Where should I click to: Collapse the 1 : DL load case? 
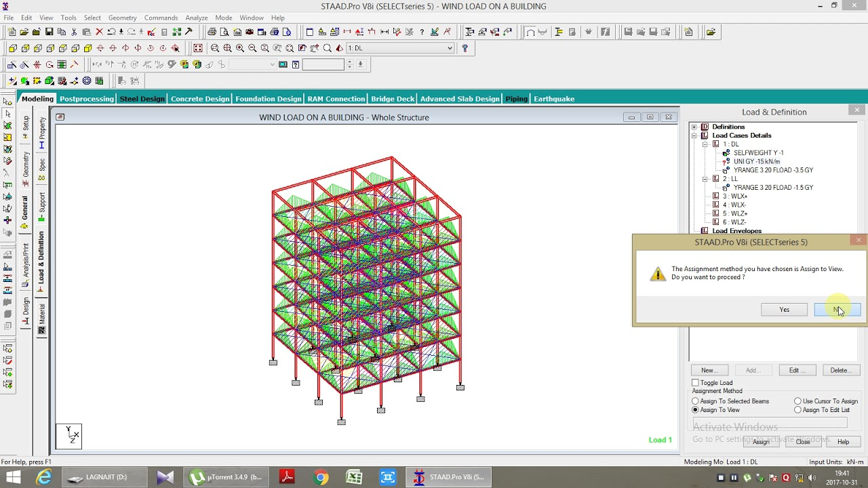click(x=705, y=144)
